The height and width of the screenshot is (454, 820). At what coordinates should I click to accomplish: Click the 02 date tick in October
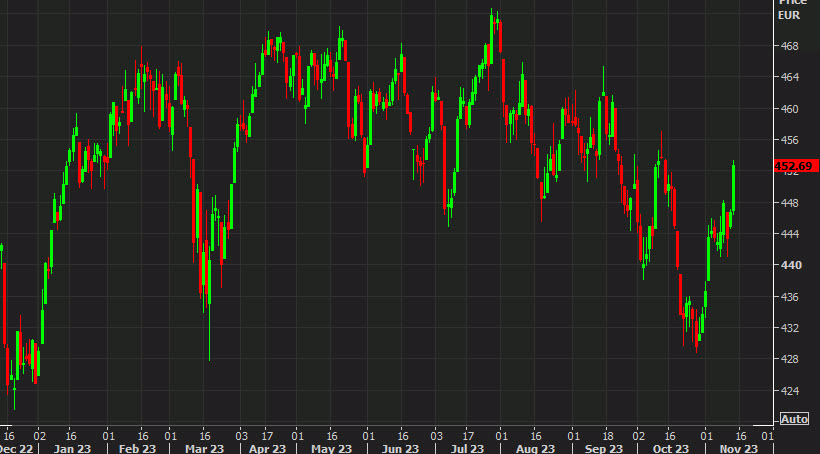(x=638, y=435)
